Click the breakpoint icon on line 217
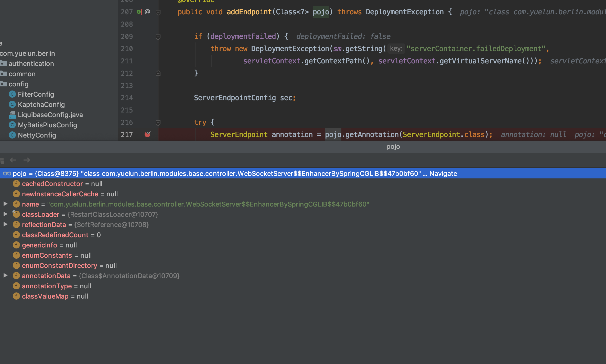Screen dimensions: 606x364 point(147,134)
